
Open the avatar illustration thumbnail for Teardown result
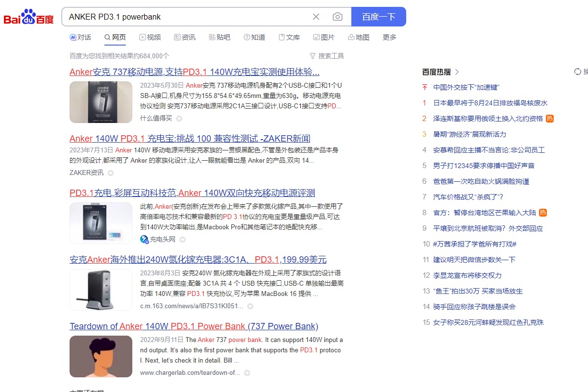(101, 356)
